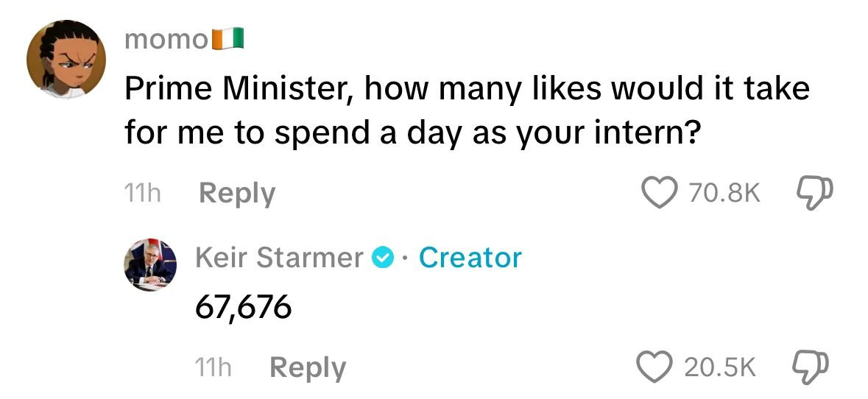Image resolution: width=868 pixels, height=399 pixels.
Task: Click the flag emoji beside momo
Action: 228,38
